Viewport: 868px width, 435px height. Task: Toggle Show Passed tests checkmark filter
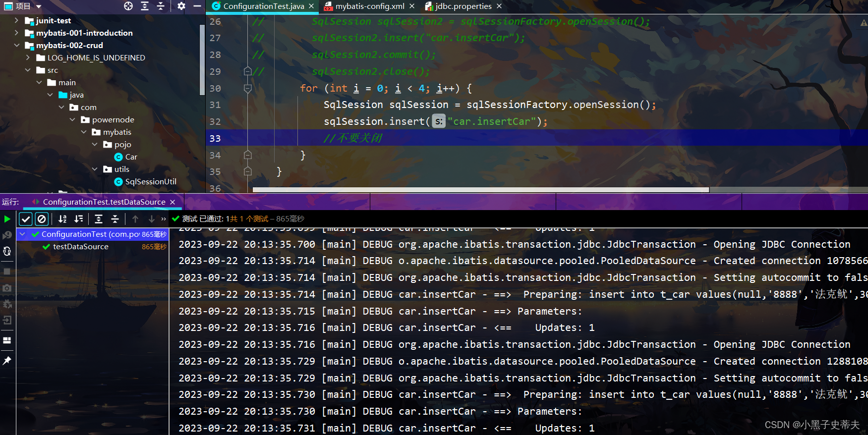coord(26,218)
